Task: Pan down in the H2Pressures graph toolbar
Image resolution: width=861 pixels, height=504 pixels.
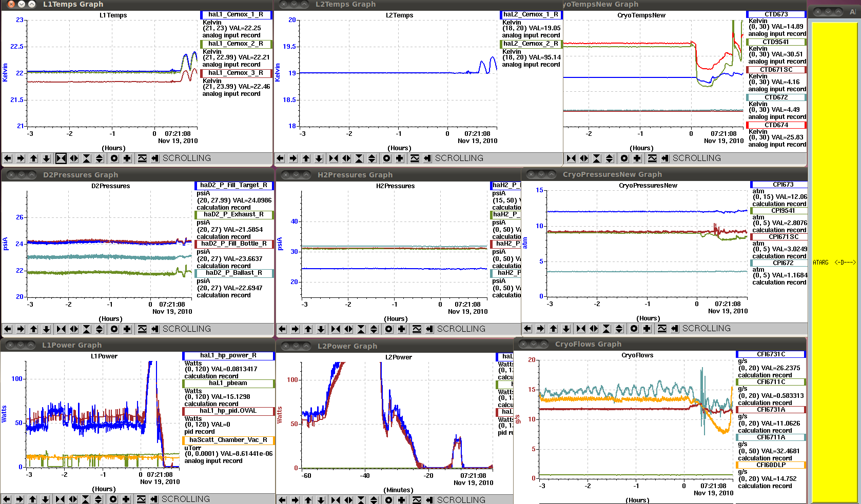Action: pyautogui.click(x=321, y=329)
